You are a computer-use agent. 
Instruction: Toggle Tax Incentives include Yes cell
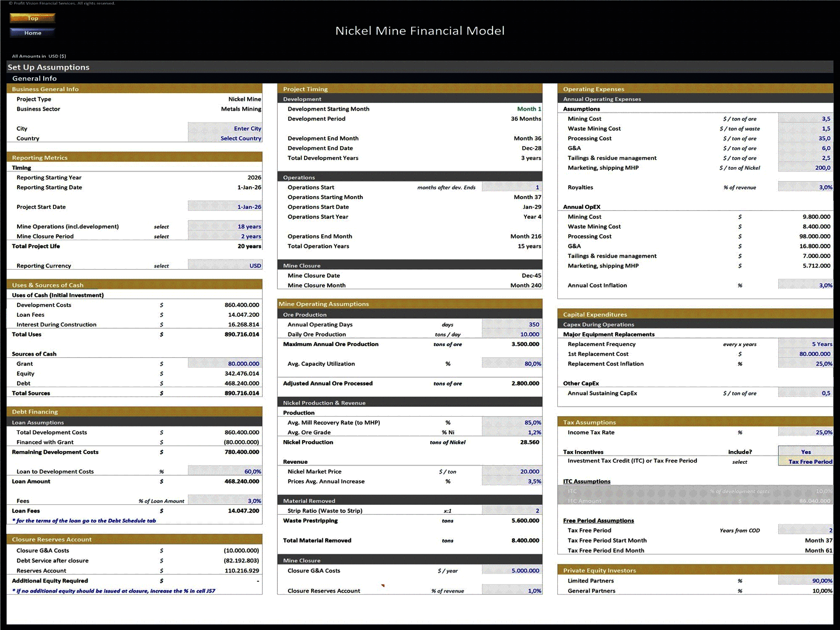(x=805, y=452)
